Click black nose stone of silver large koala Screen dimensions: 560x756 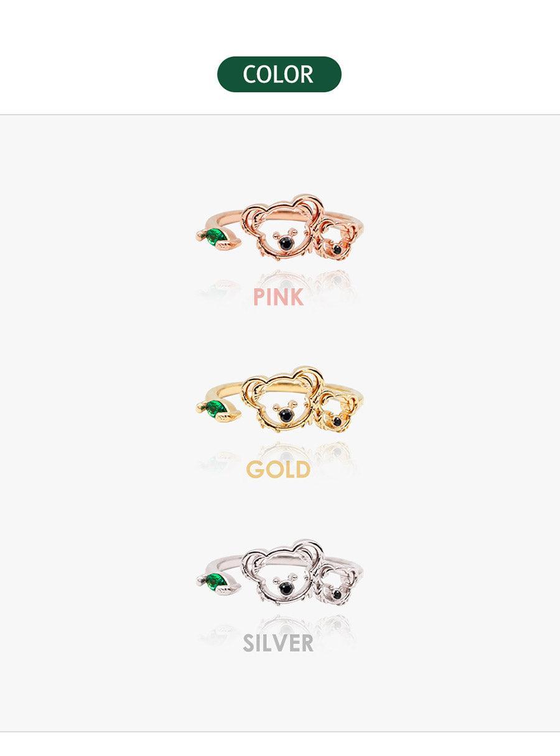(286, 587)
